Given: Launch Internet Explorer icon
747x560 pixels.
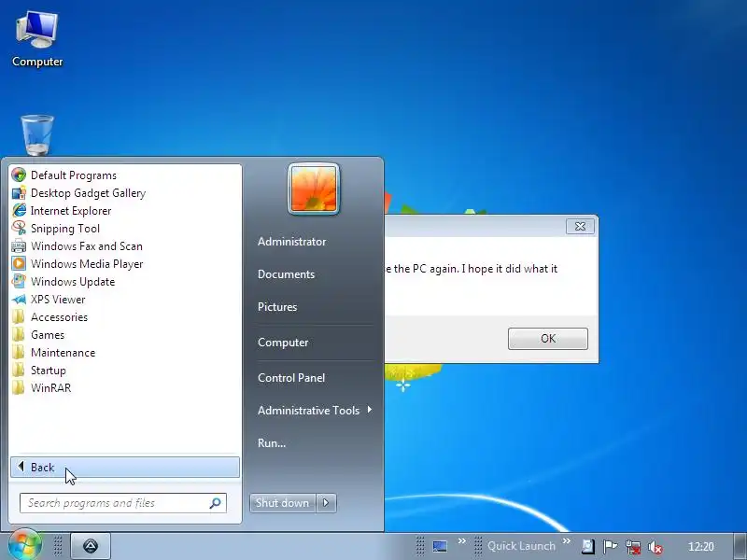Looking at the screenshot, I should pyautogui.click(x=19, y=211).
